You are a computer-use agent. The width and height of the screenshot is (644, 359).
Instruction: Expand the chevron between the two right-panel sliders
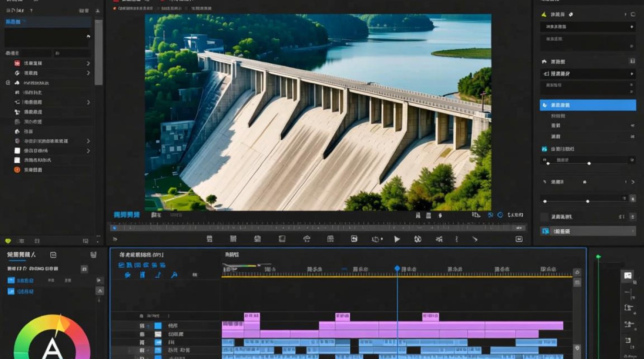click(633, 182)
